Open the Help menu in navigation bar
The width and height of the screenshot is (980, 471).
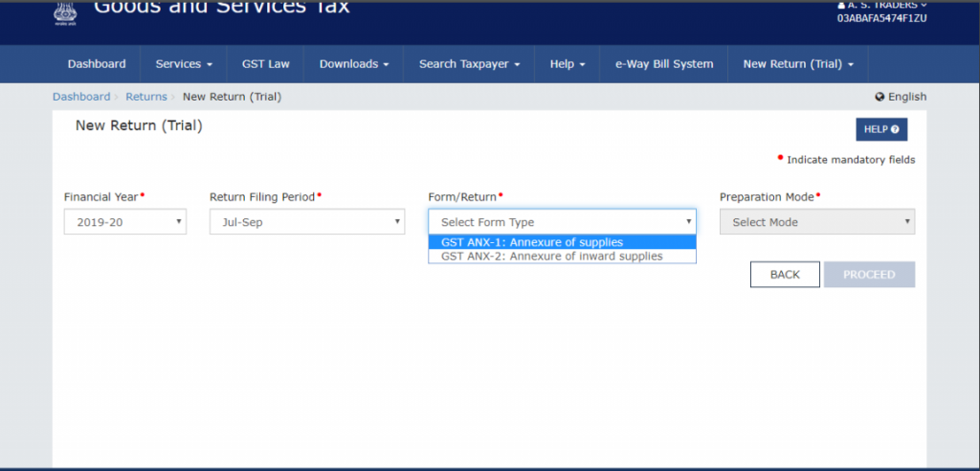point(567,64)
